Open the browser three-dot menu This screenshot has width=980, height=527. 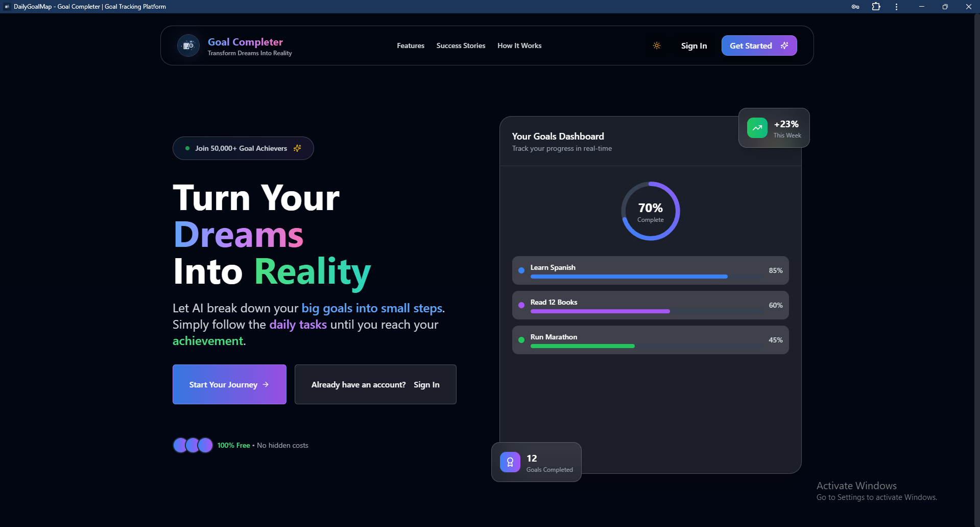pyautogui.click(x=896, y=7)
